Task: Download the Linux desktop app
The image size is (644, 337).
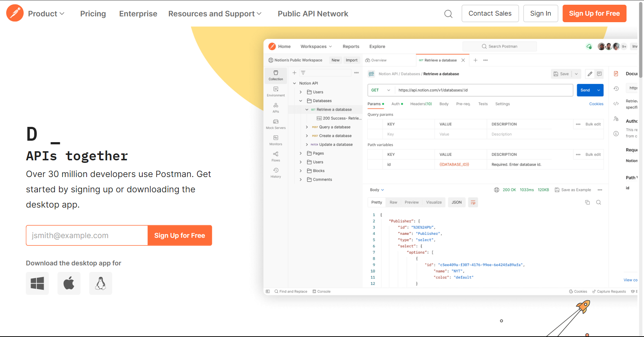Action: pyautogui.click(x=100, y=283)
